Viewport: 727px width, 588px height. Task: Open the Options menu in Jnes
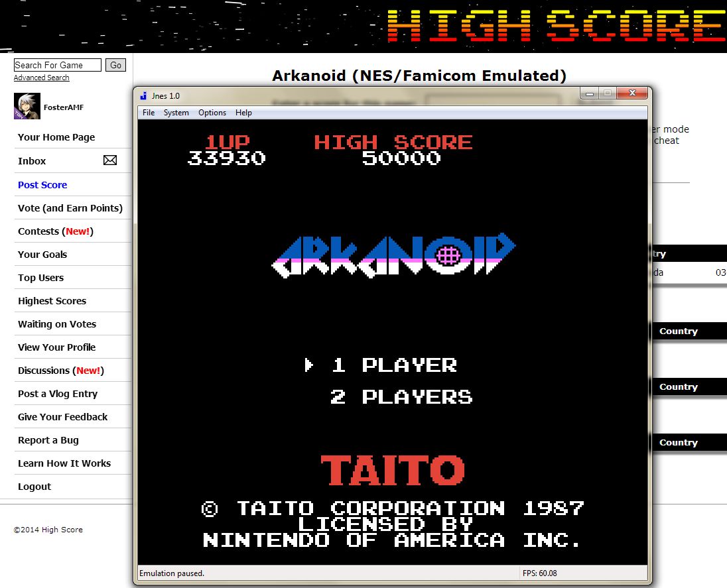click(212, 113)
